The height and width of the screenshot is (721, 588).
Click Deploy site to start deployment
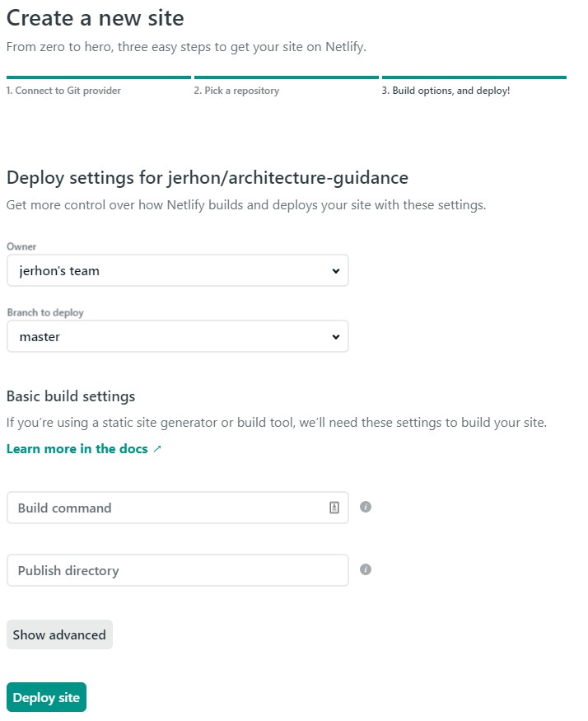46,697
